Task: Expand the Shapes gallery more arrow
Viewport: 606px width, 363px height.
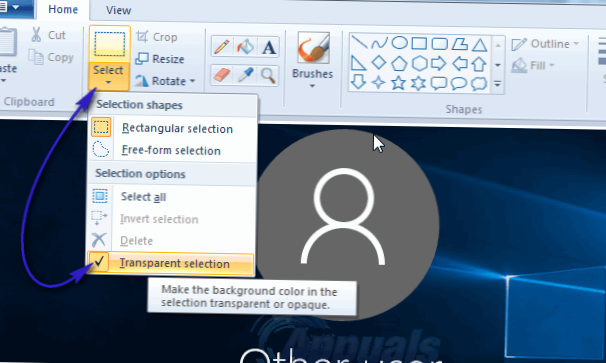Action: coord(498,84)
